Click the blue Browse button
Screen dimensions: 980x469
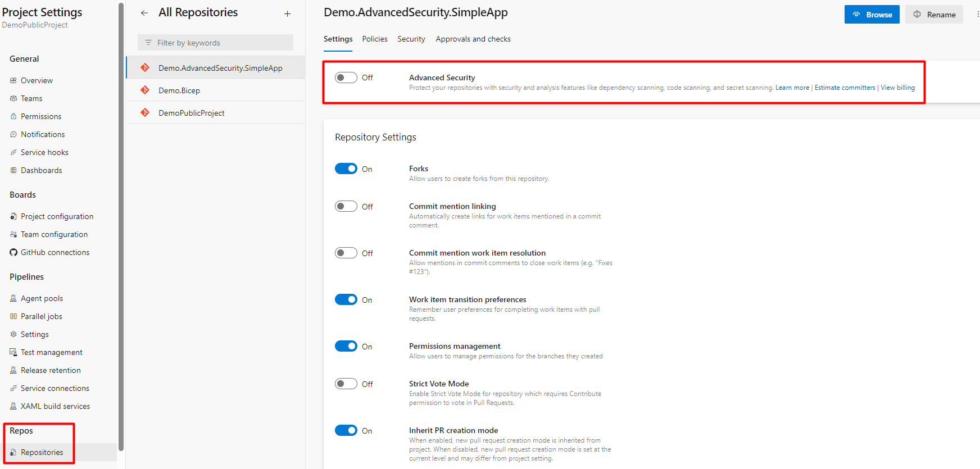[872, 15]
